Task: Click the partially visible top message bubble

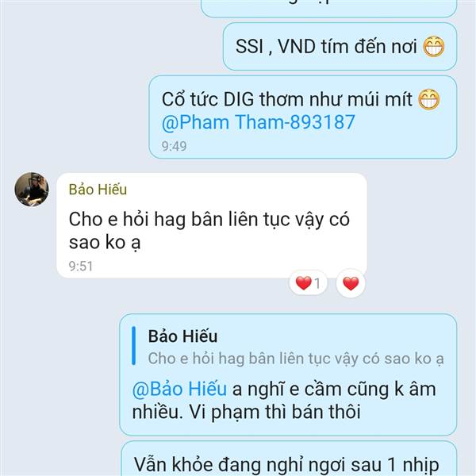Action: pos(328,9)
